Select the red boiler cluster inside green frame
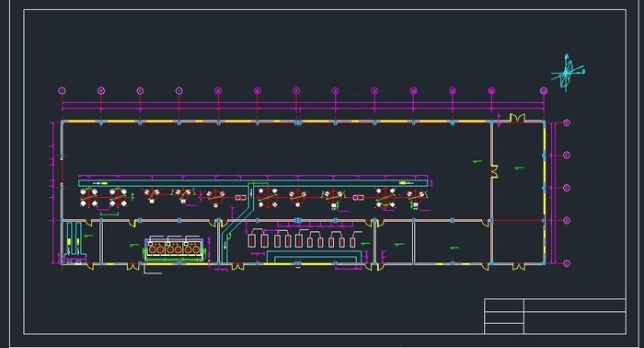This screenshot has height=348, width=644. tap(174, 249)
